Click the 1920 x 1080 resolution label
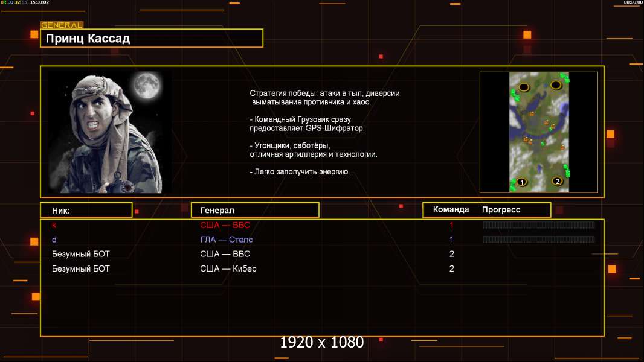Viewport: 644px width, 362px height. coord(322,342)
